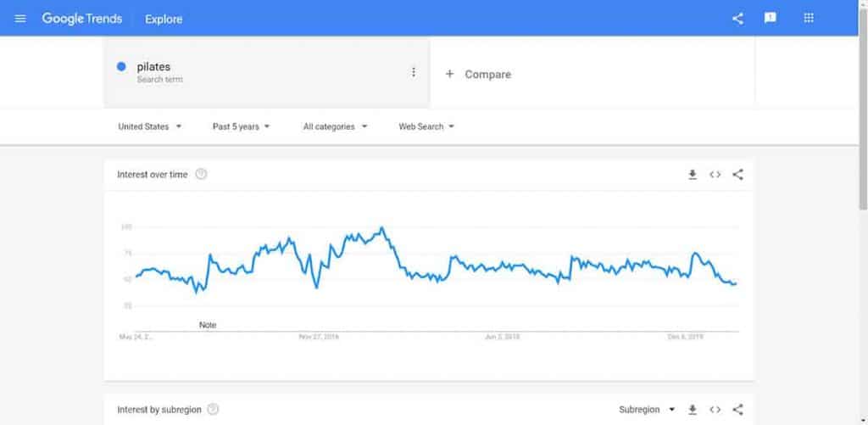Image resolution: width=868 pixels, height=425 pixels.
Task: Open embed code for Interest over time
Action: pos(715,175)
